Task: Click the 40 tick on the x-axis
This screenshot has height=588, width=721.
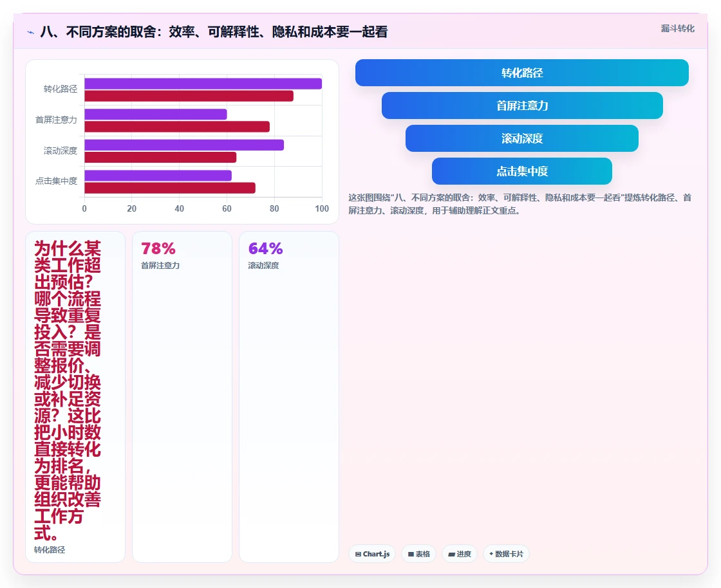Action: (x=180, y=208)
